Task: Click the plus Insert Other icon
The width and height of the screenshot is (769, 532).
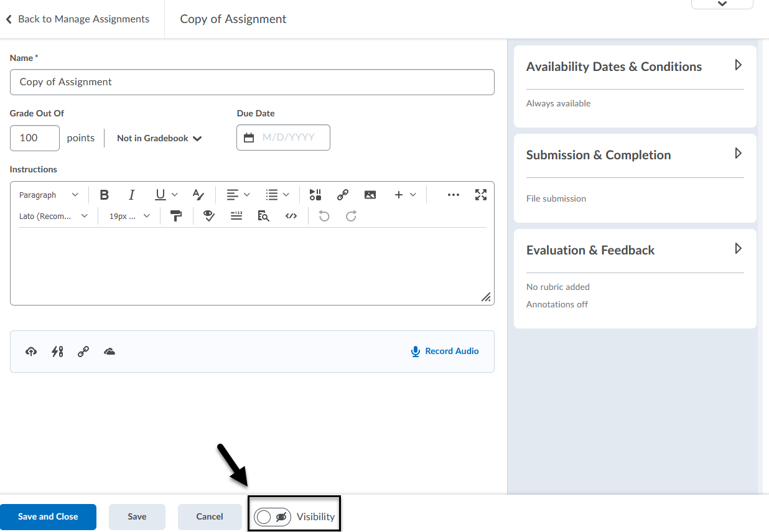Action: pyautogui.click(x=399, y=195)
